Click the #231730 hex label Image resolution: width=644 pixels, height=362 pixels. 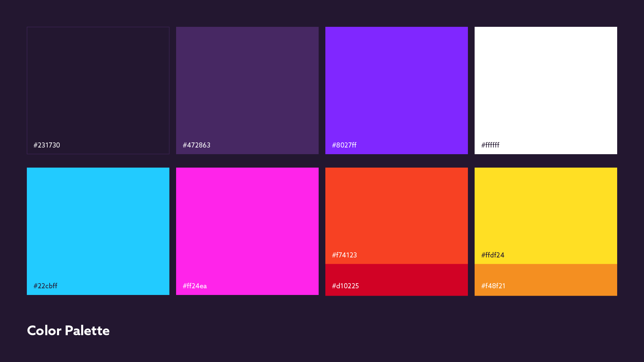click(x=47, y=145)
